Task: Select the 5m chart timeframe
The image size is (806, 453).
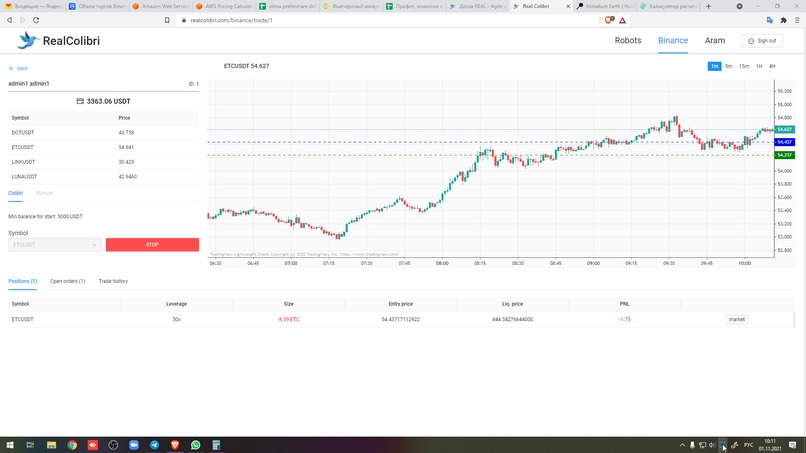Action: pos(728,66)
